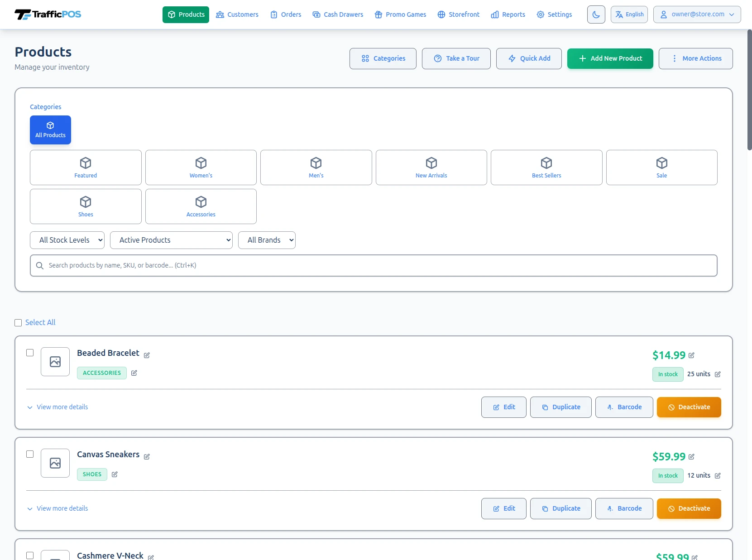This screenshot has width=752, height=560.
Task: Select the Accessories category tile
Action: tap(201, 206)
